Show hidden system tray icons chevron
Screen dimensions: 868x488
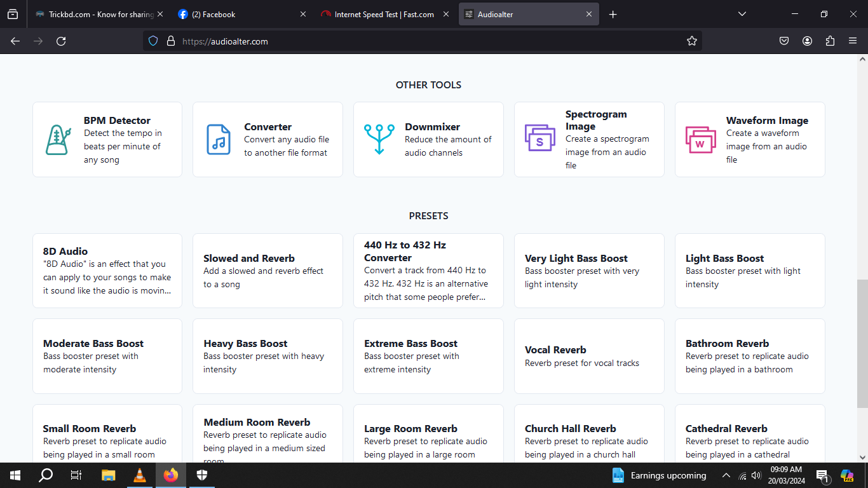click(726, 475)
